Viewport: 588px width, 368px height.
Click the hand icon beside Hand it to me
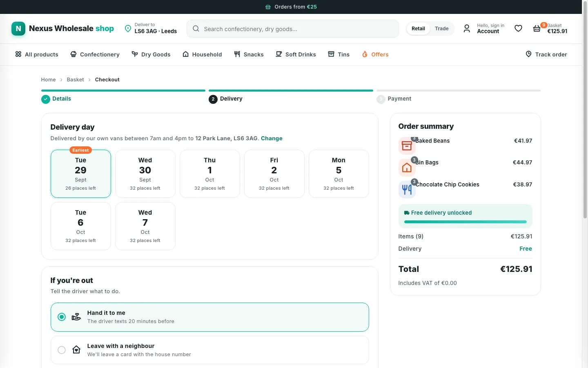point(76,317)
